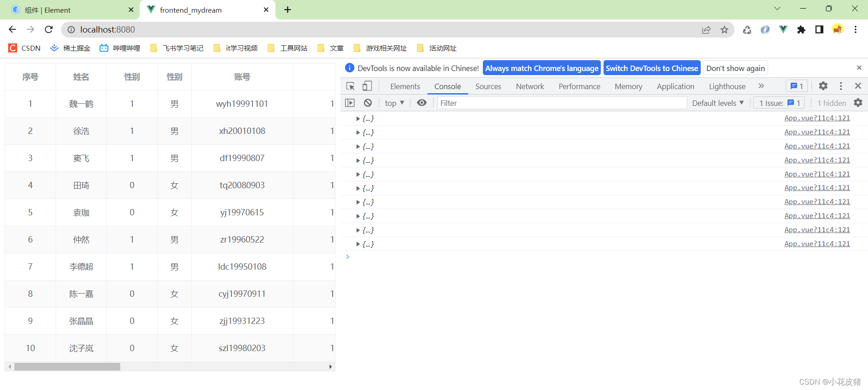The image size is (868, 390).
Task: Create live expression eye icon
Action: [x=422, y=103]
